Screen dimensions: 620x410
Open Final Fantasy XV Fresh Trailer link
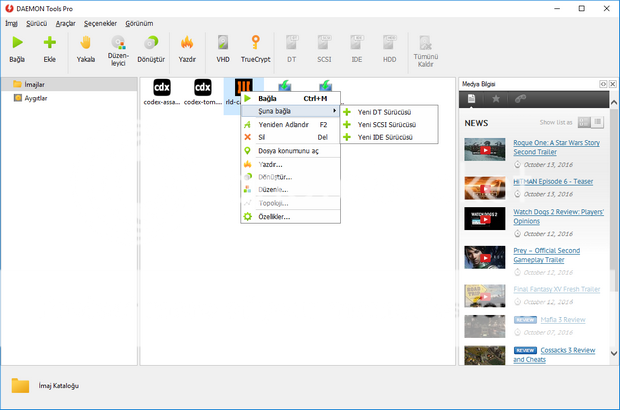pyautogui.click(x=556, y=289)
